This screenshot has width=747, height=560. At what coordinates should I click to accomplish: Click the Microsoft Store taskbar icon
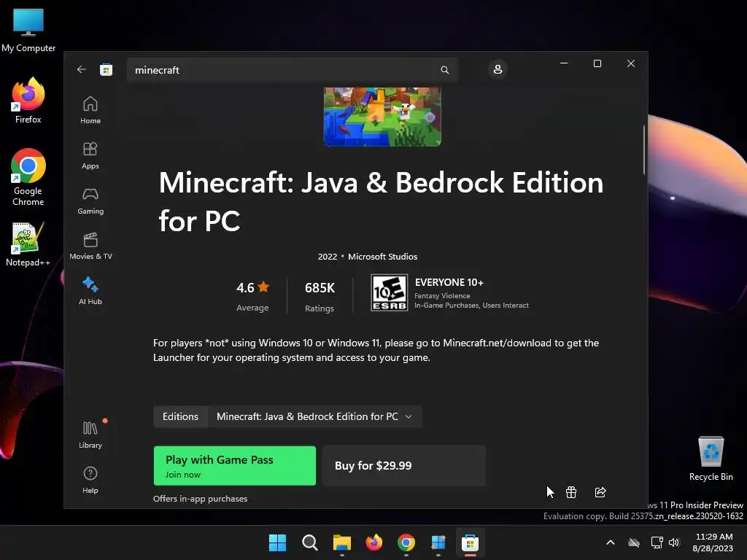(471, 542)
